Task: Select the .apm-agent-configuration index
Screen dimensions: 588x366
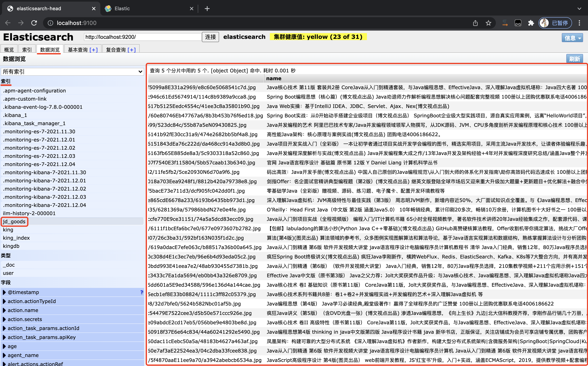Action: 72,91
